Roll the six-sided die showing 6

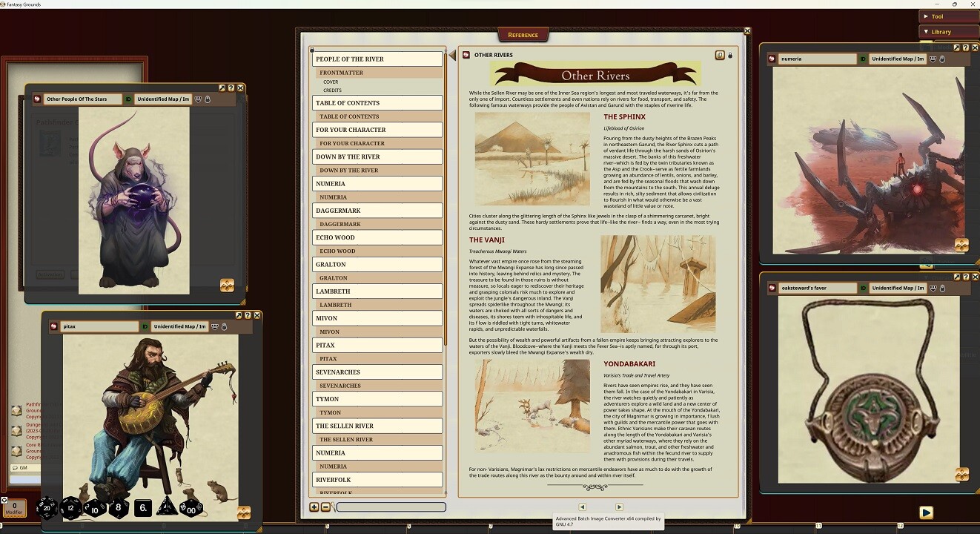(x=144, y=508)
